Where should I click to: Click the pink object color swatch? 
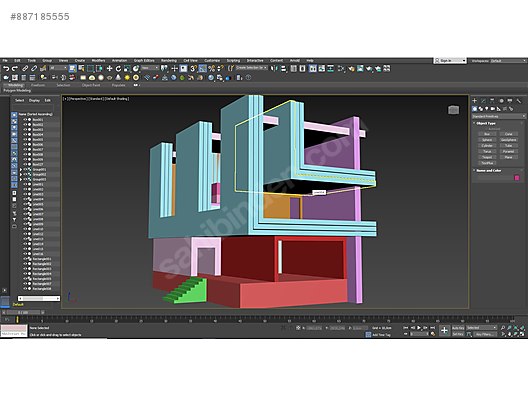[x=517, y=178]
